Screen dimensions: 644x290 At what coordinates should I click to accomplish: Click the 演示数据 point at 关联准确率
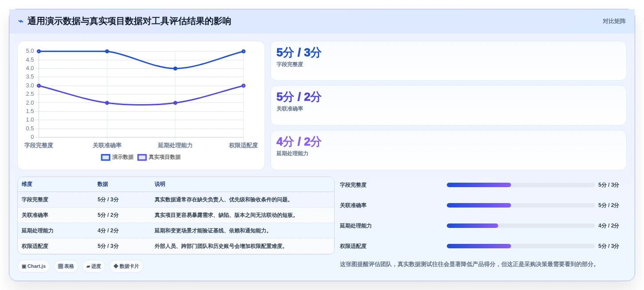point(107,51)
